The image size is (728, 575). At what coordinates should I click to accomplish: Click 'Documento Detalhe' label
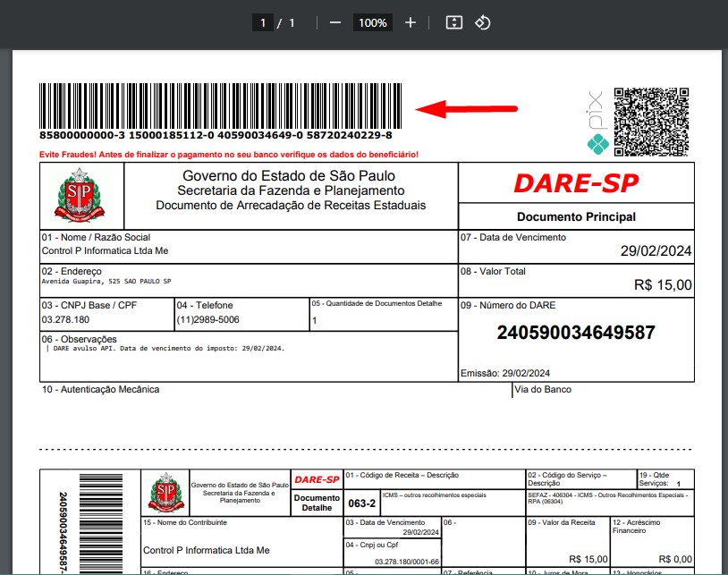pos(317,503)
